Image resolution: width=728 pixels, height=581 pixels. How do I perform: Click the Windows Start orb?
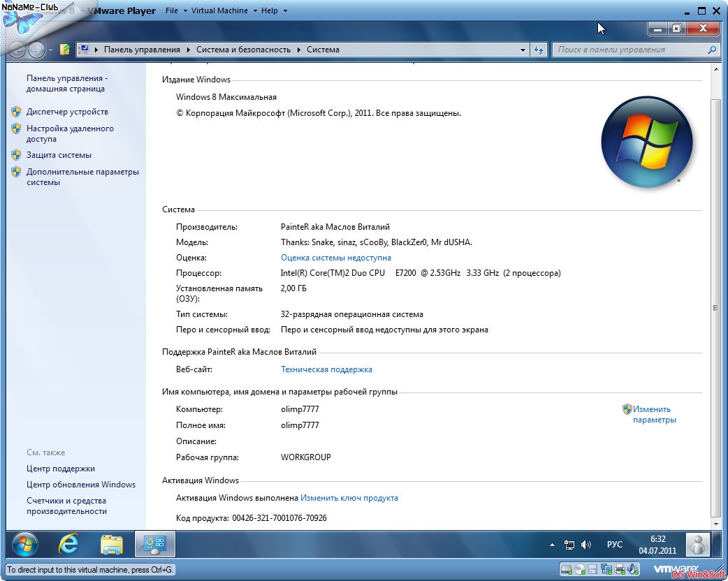pyautogui.click(x=25, y=544)
